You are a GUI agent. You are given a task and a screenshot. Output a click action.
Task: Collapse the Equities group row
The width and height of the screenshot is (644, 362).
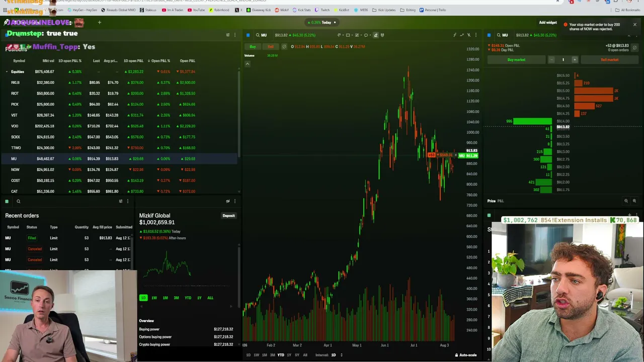[7, 72]
